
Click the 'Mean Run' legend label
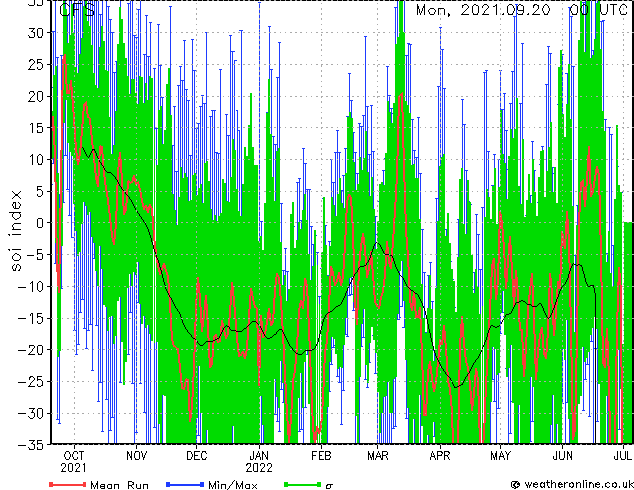coord(119,485)
